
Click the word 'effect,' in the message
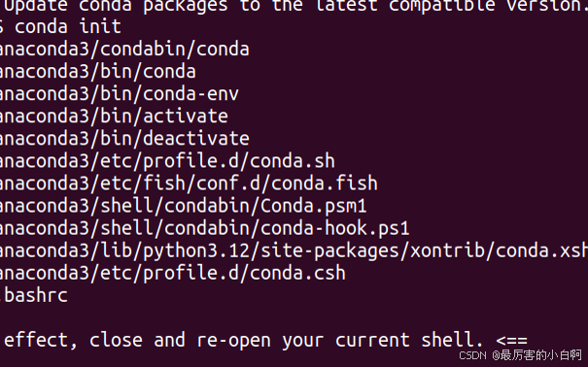[x=41, y=341]
